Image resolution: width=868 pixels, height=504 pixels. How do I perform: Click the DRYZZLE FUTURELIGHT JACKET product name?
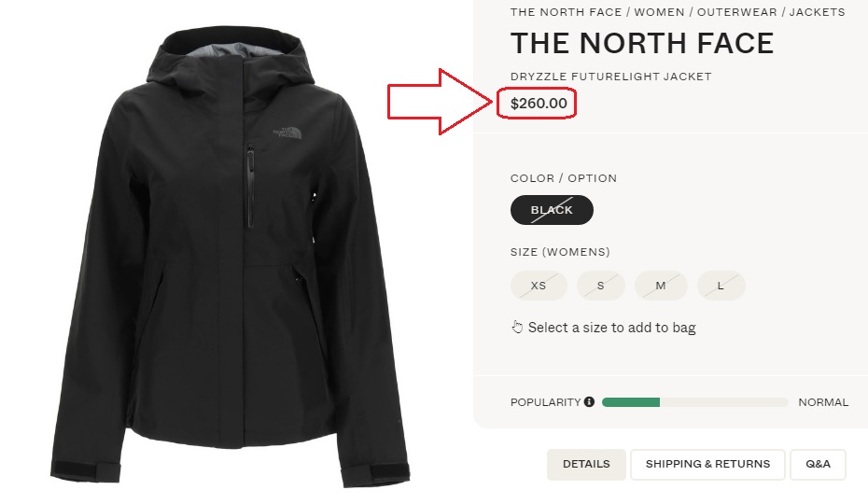(610, 77)
